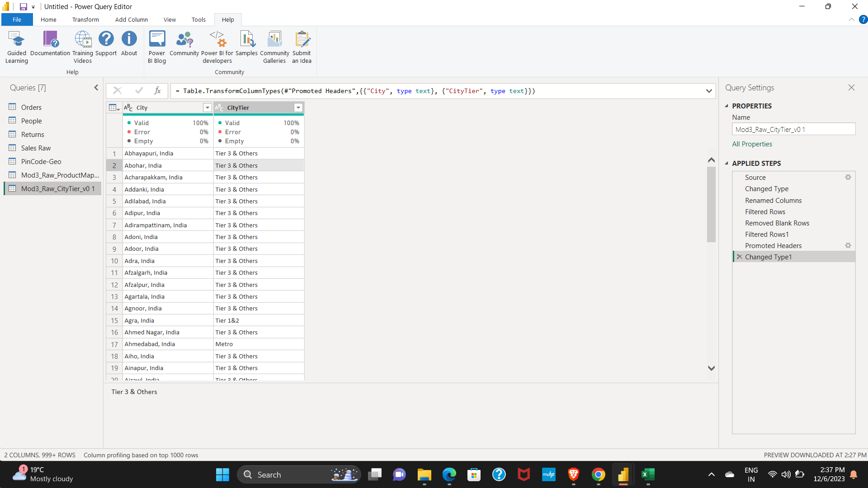Screen dimensions: 868x488
Task: Switch to the View tab
Action: click(170, 19)
